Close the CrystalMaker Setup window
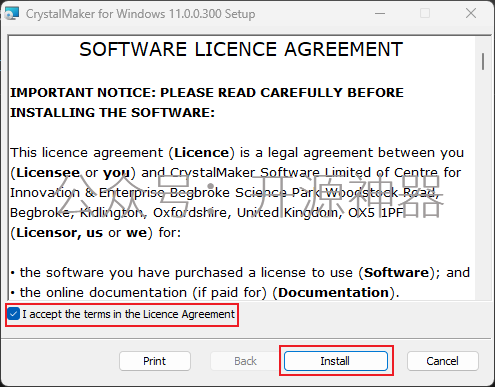 (x=471, y=14)
